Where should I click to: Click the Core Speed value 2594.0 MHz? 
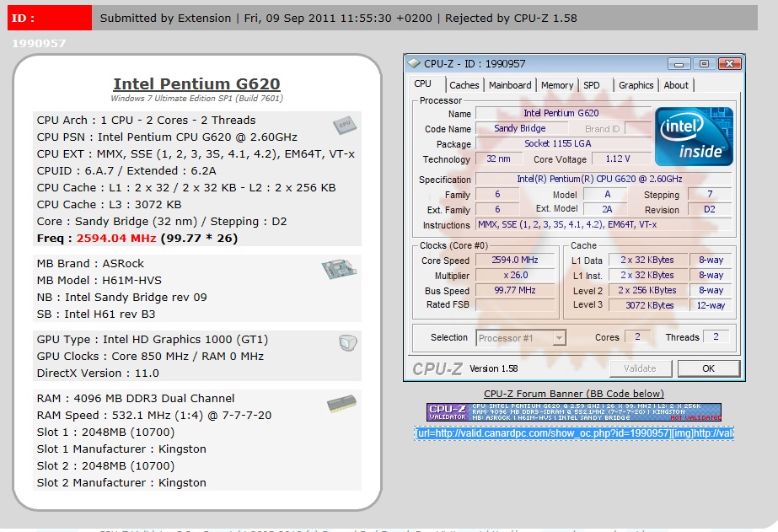point(515,260)
